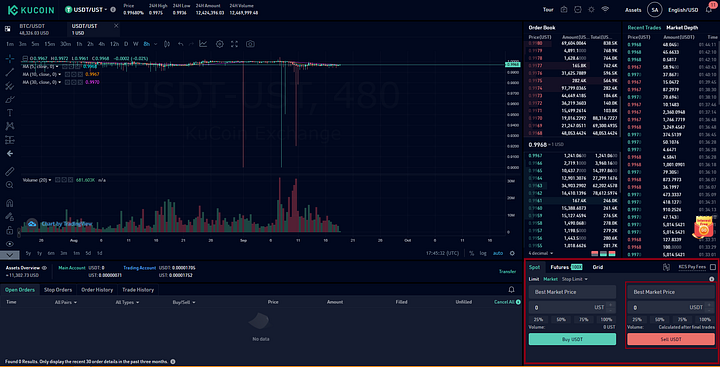Open candlestick chart style selector
720x367 pixels.
167,44
